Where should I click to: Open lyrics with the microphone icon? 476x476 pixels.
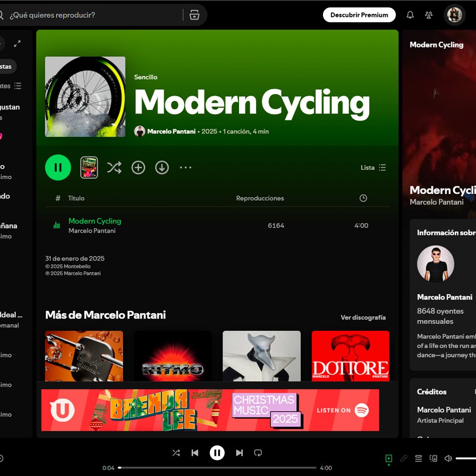click(x=403, y=458)
